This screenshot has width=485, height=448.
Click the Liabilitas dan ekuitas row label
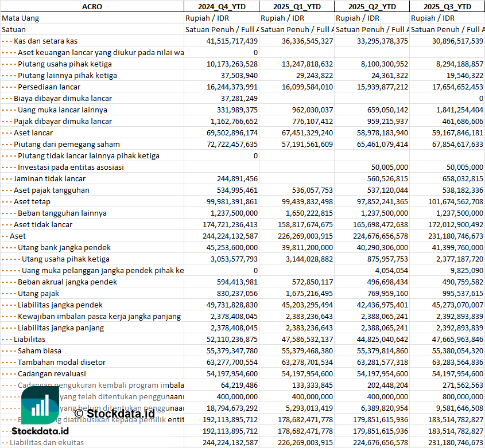(46, 442)
